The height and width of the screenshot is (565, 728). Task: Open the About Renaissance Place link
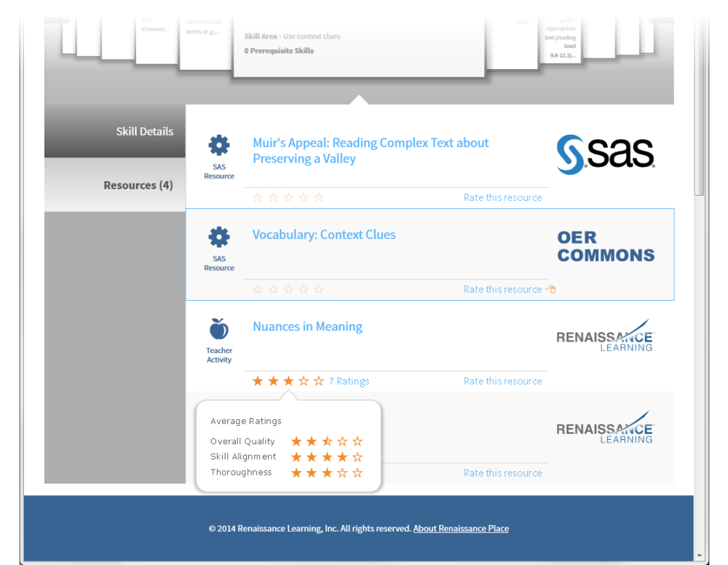461,529
